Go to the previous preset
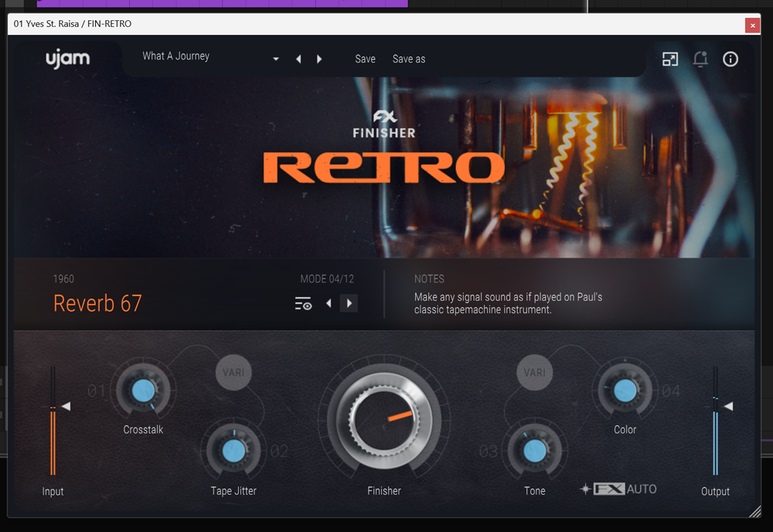This screenshot has height=532, width=773. click(298, 60)
